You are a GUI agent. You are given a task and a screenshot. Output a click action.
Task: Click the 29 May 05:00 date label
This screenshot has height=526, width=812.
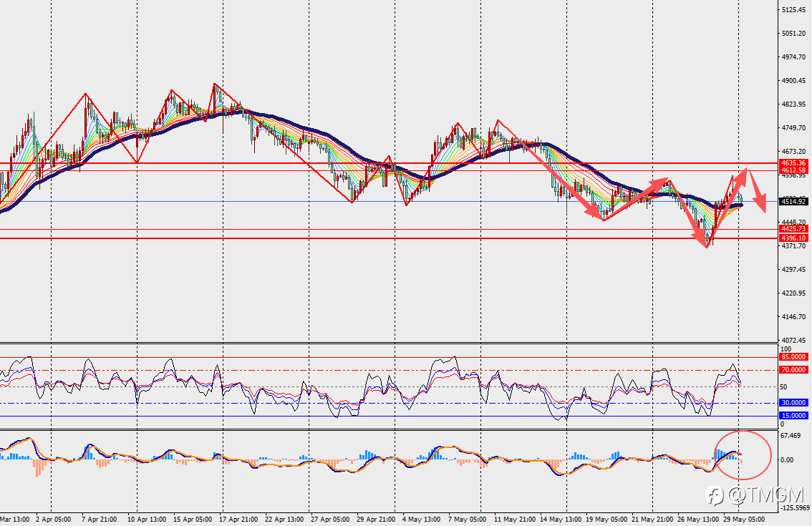pyautogui.click(x=744, y=520)
